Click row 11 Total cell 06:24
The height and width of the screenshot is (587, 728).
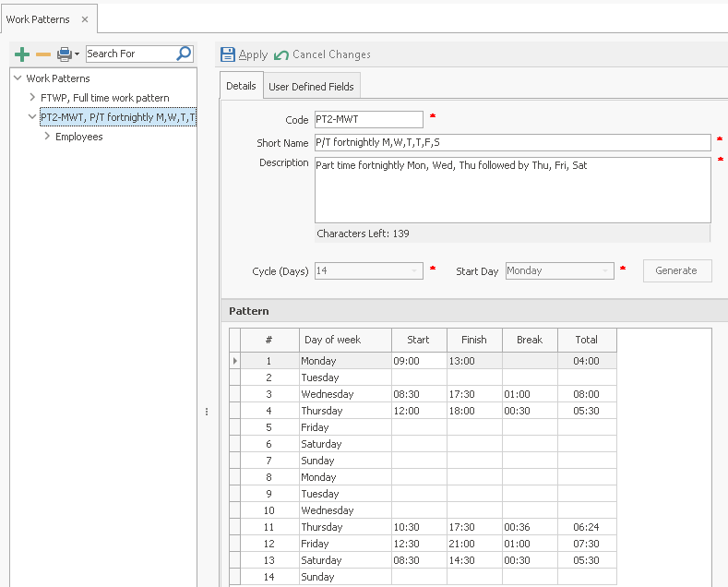pos(588,527)
